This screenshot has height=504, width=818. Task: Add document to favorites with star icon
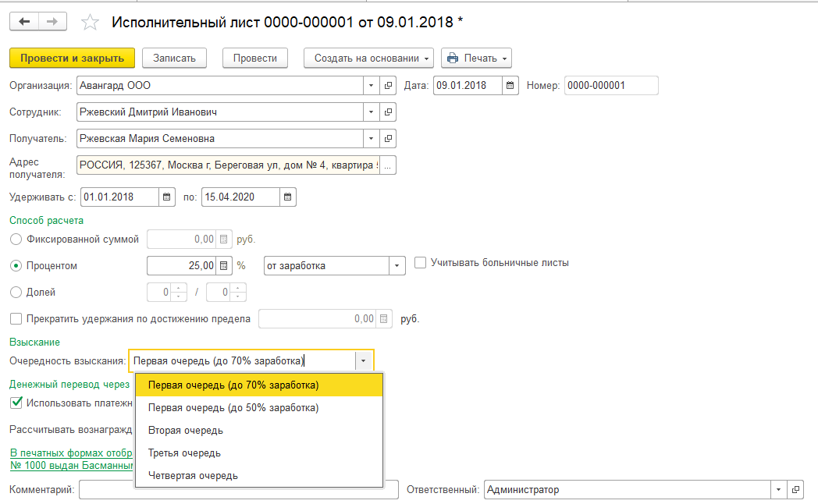click(x=90, y=23)
